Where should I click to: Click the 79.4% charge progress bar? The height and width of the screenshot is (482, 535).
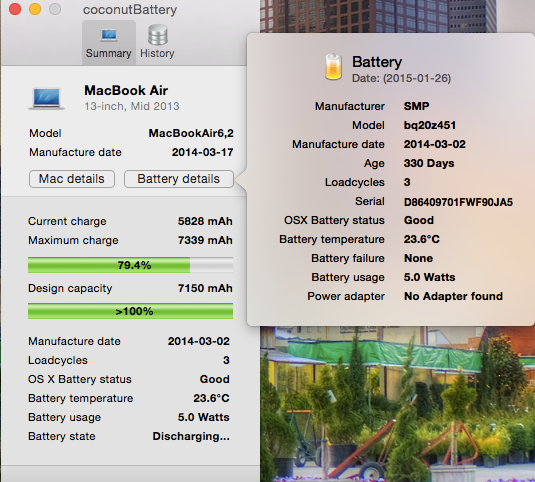click(x=130, y=265)
